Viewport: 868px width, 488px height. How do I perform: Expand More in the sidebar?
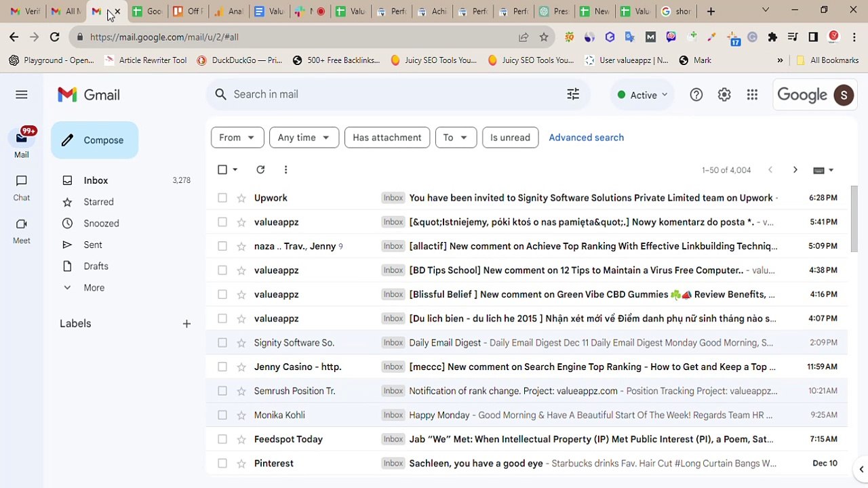[94, 288]
